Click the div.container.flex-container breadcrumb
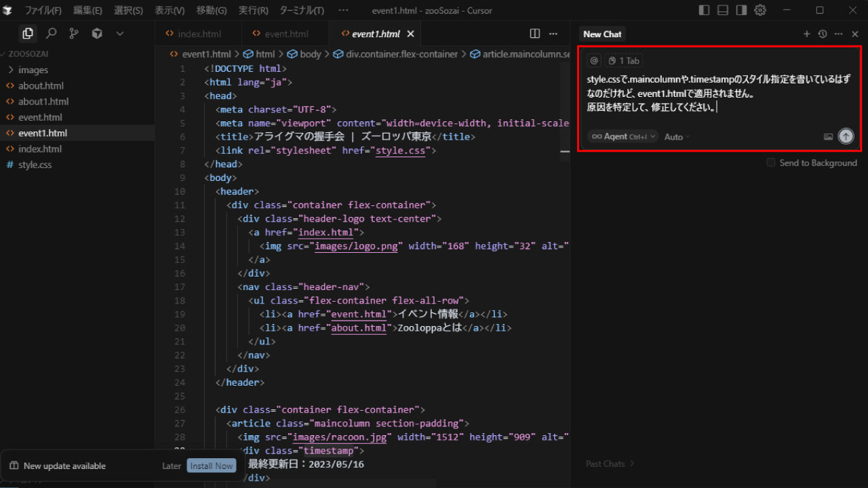This screenshot has height=488, width=868. click(x=396, y=54)
